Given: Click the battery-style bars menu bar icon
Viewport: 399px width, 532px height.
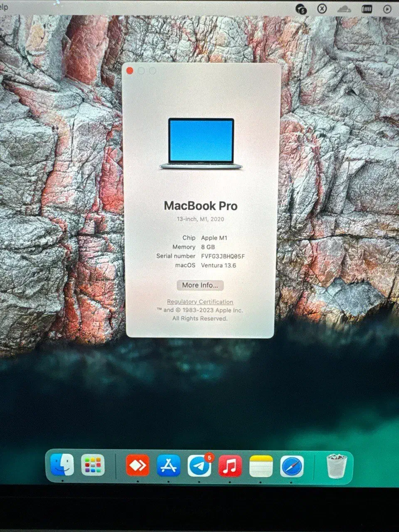Looking at the screenshot, I should click(x=367, y=9).
